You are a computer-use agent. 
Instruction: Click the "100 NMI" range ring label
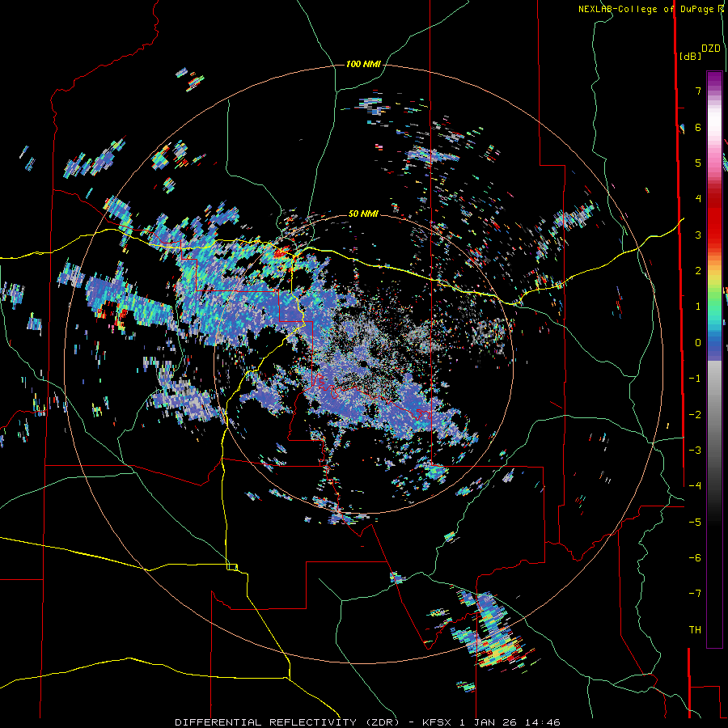[363, 64]
